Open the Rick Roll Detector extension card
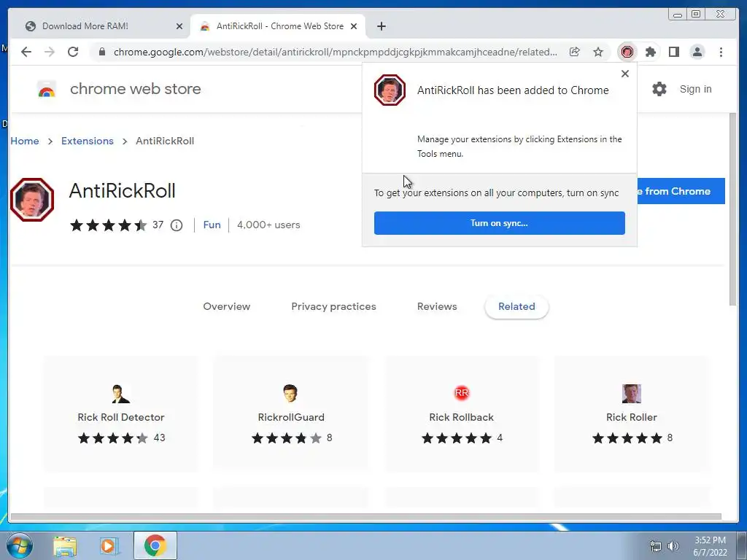Screen dimensions: 747x560 pyautogui.click(x=121, y=414)
